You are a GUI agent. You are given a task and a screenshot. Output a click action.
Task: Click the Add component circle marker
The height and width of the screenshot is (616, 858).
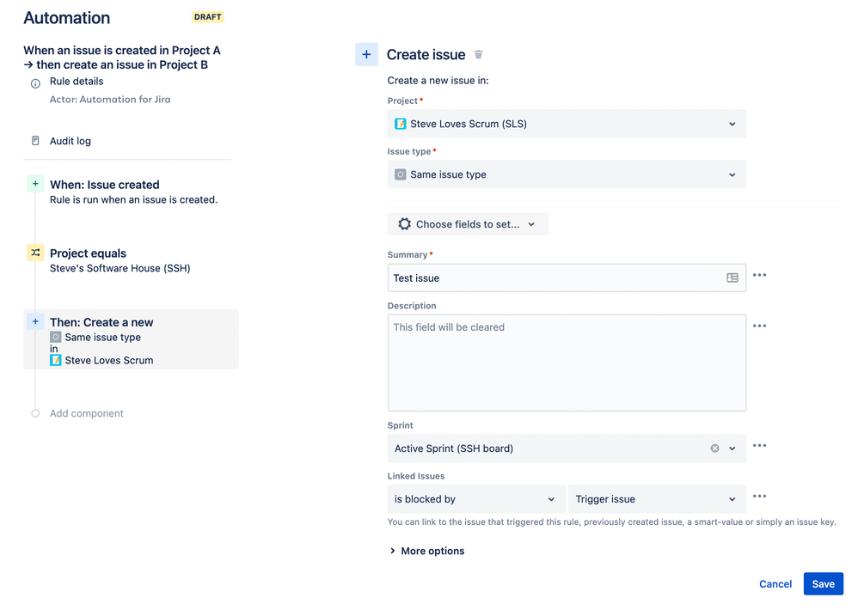(x=35, y=413)
